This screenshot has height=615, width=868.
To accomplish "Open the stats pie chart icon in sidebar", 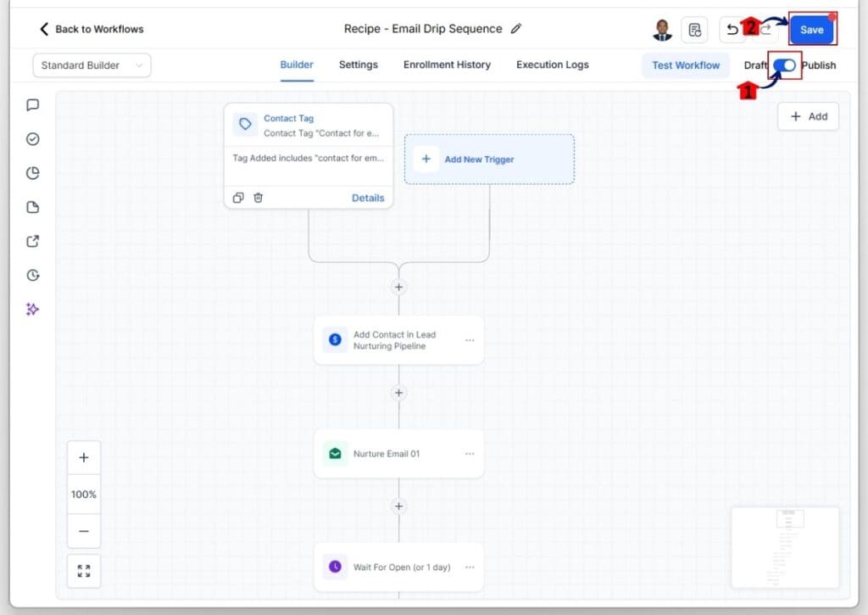I will tap(32, 172).
